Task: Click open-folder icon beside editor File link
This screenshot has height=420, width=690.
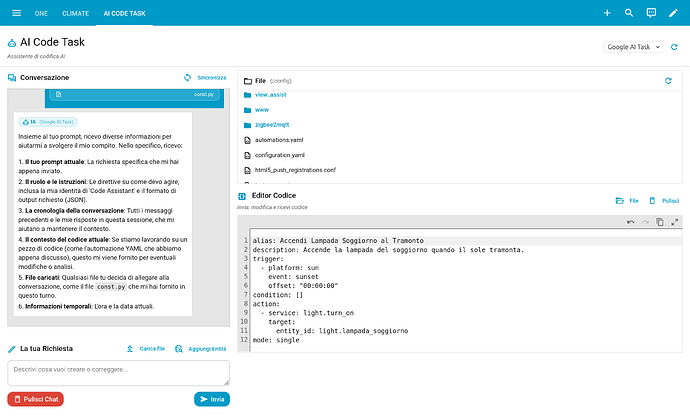Action: click(620, 201)
